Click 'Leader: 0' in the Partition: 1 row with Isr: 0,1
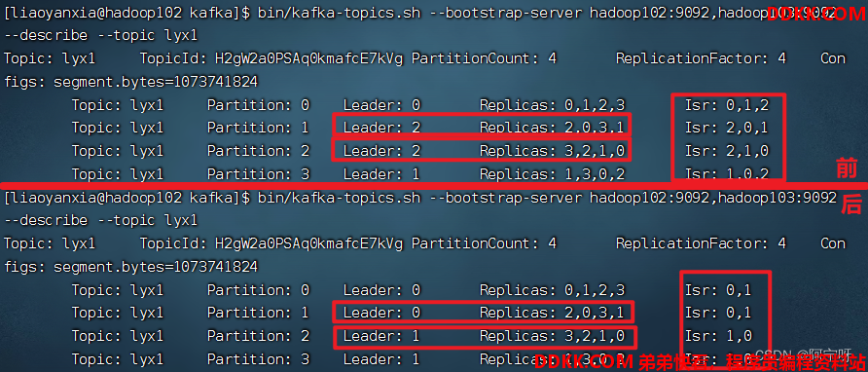This screenshot has height=372, width=868. [382, 313]
